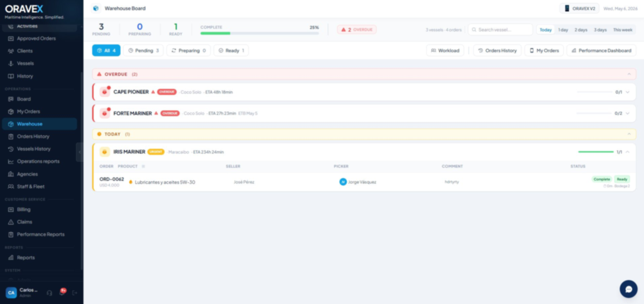Click the Complete status badge on ORD-0062
644x304 pixels.
(x=602, y=179)
